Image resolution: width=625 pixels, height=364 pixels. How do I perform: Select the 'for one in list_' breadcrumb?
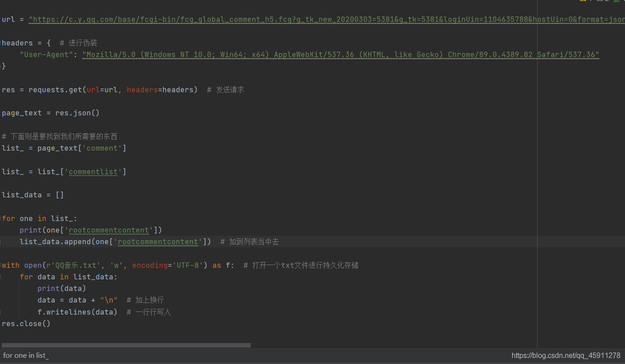pos(26,356)
